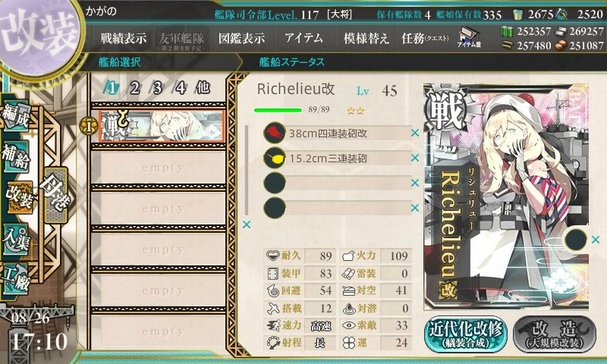Click the 近代化改修 modernization button
This screenshot has width=607, height=364.
pyautogui.click(x=466, y=334)
